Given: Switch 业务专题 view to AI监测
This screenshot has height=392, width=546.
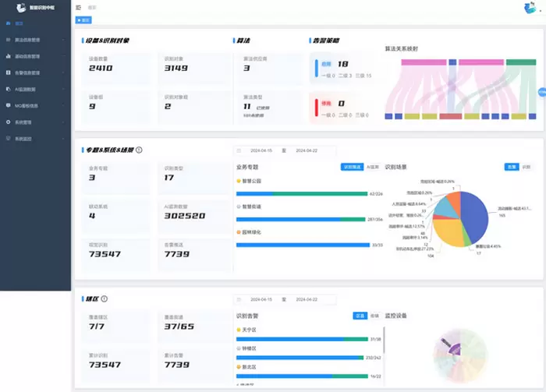Looking at the screenshot, I should coord(372,167).
